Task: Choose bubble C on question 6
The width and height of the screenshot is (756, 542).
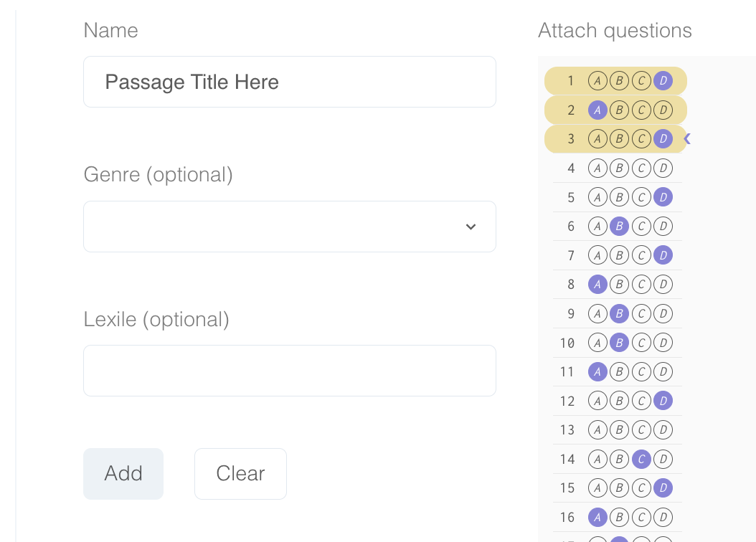Action: tap(641, 227)
